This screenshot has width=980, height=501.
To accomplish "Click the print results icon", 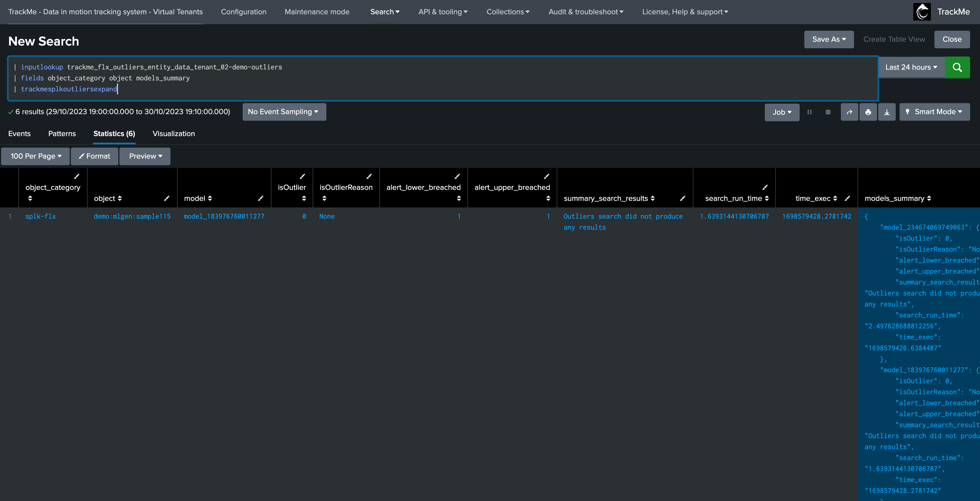I will point(868,112).
